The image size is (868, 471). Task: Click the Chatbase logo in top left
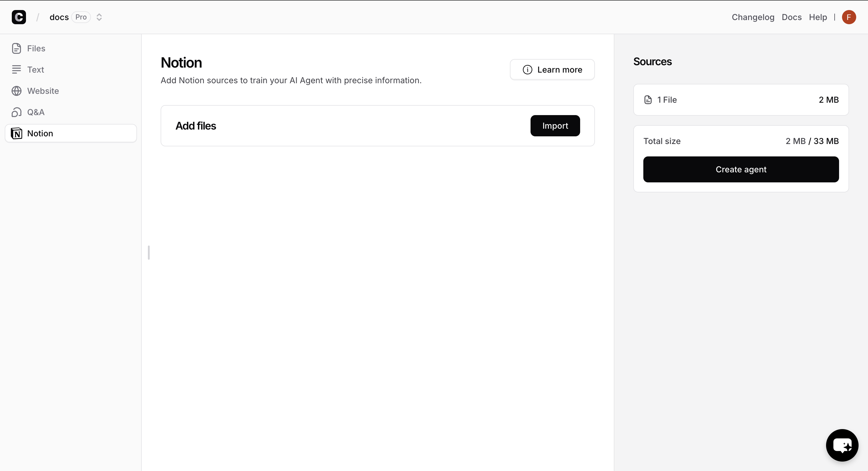click(19, 17)
